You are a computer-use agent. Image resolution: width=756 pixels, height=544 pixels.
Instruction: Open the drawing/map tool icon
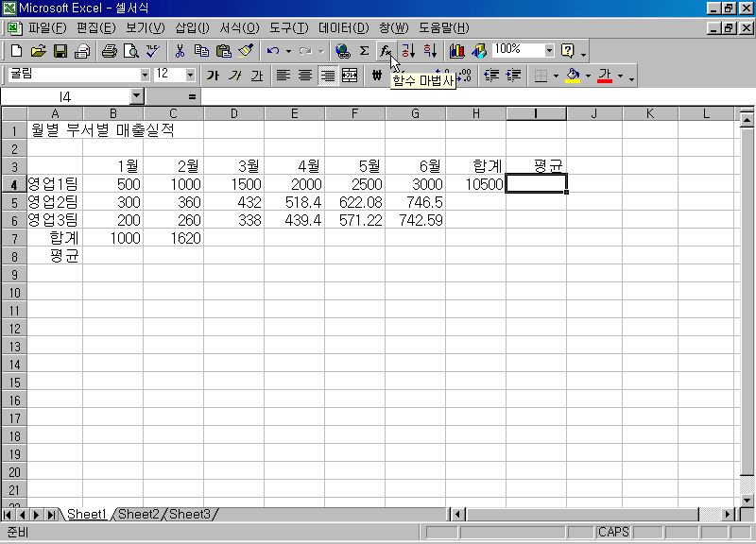pyautogui.click(x=479, y=51)
